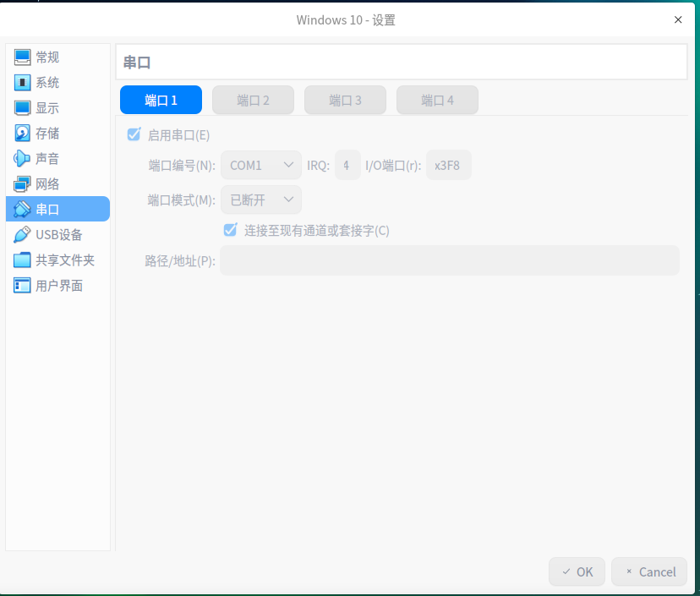
Task: Open USB设备 settings category
Action: [x=57, y=234]
